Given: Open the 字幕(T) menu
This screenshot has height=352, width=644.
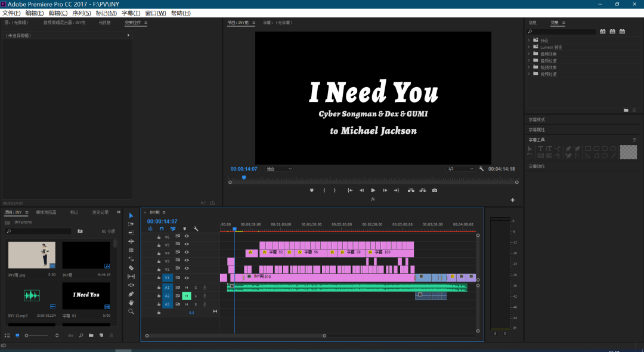Looking at the screenshot, I should coord(131,13).
